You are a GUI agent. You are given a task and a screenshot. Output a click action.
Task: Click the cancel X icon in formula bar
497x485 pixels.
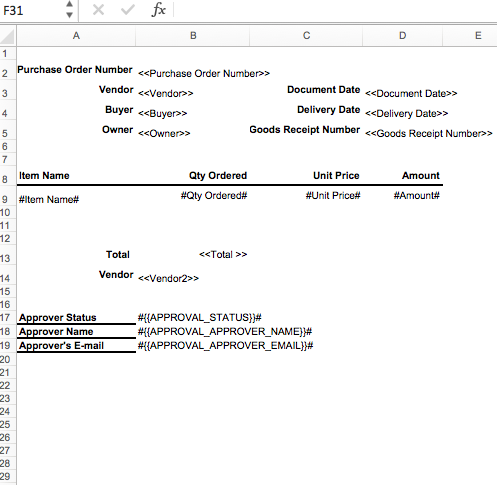coord(98,10)
